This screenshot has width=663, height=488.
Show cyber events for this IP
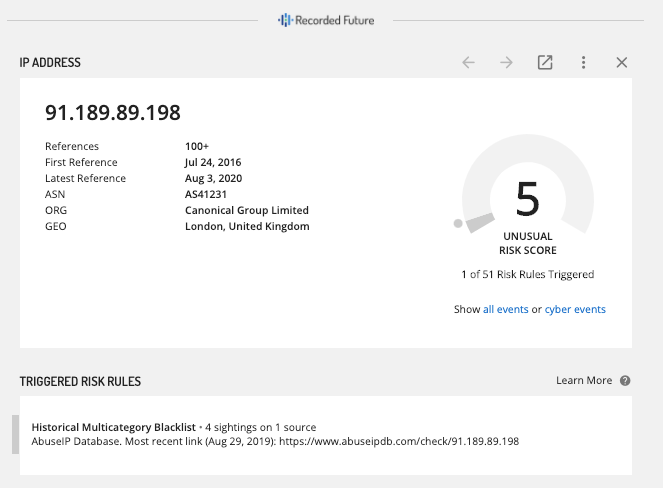click(x=575, y=310)
